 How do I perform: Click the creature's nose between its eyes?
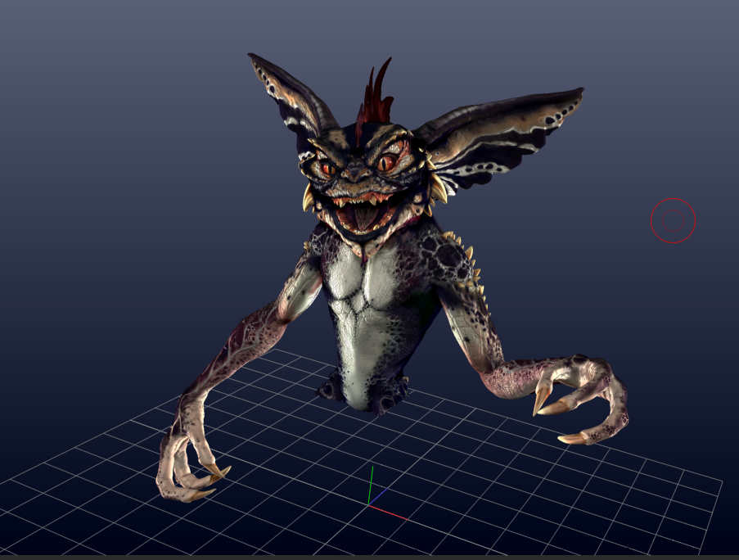(357, 174)
